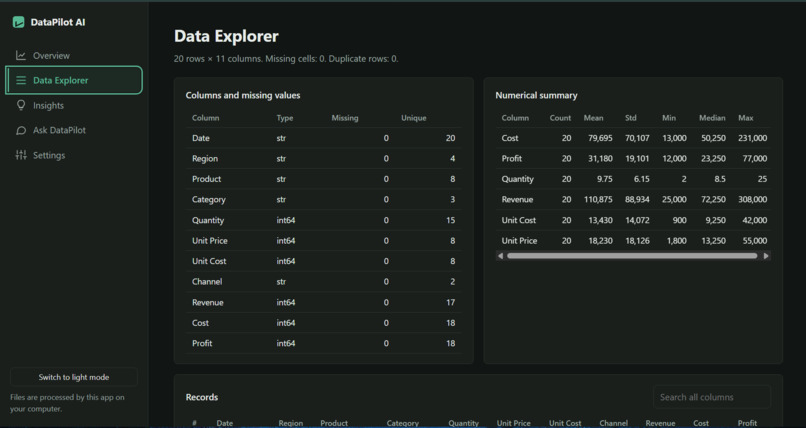Select the Product row in columns table
806x428 pixels.
coord(324,179)
